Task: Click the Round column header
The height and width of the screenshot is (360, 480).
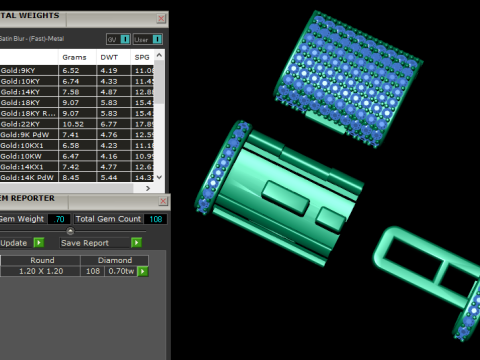Action: [41, 260]
